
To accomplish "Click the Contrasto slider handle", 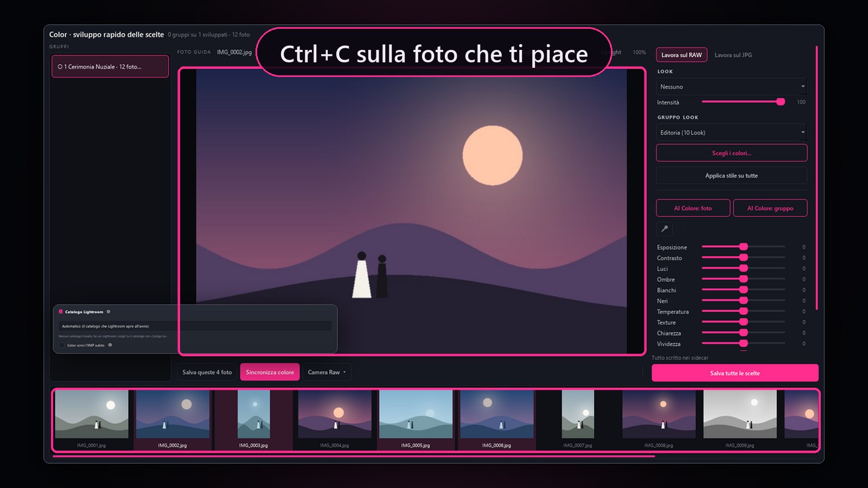I will [743, 258].
